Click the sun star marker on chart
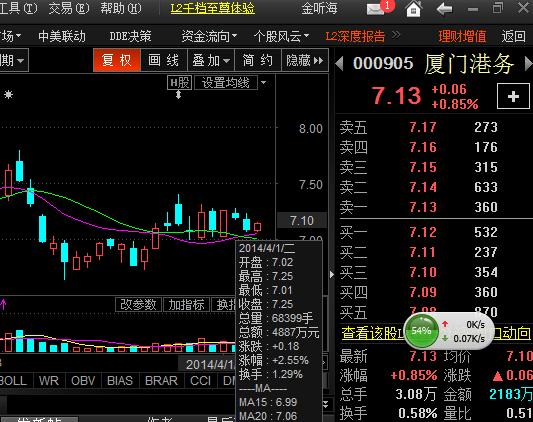Image resolution: width=533 pixels, height=422 pixels. [8, 95]
